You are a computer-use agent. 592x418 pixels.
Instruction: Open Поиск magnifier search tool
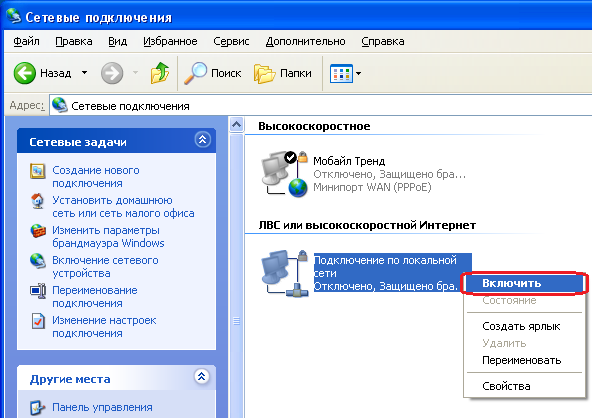(x=213, y=73)
